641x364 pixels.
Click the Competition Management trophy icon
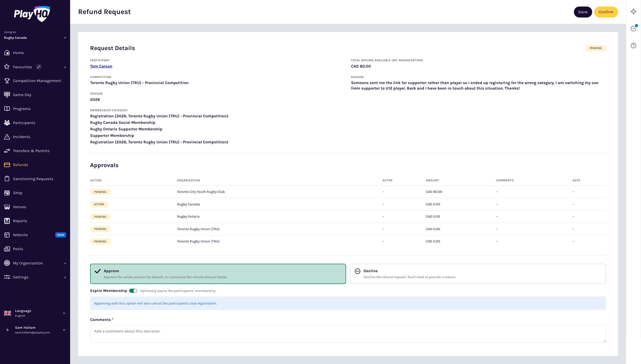[x=7, y=81]
